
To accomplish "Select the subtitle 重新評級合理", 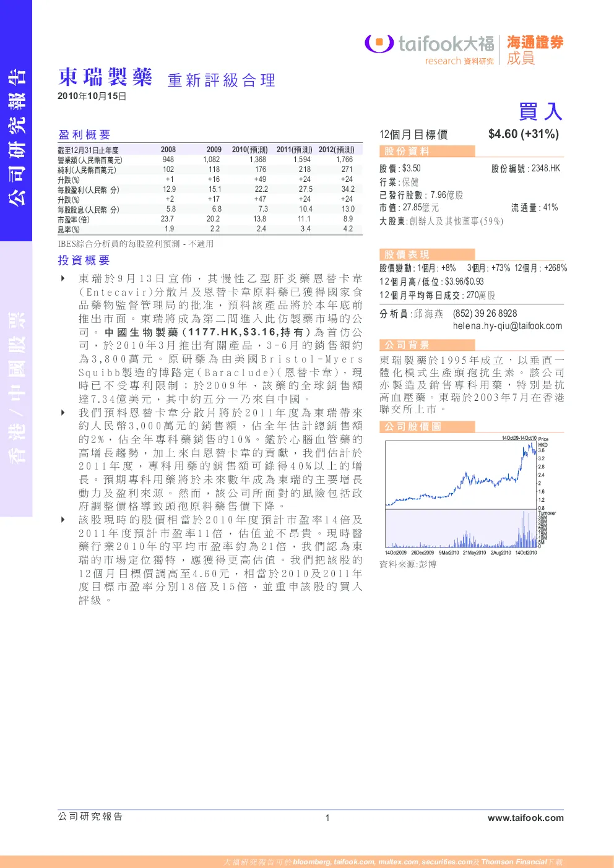I will click(222, 80).
